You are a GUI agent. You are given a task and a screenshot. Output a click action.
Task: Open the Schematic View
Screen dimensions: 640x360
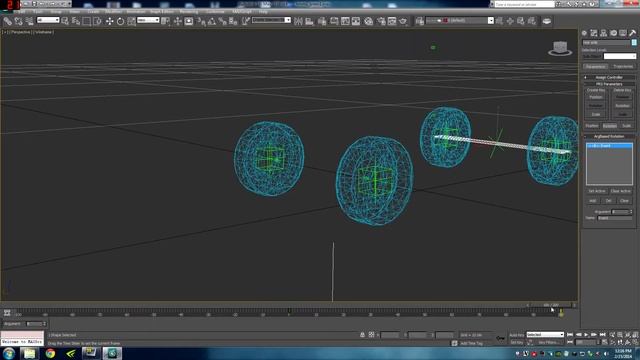click(356, 21)
